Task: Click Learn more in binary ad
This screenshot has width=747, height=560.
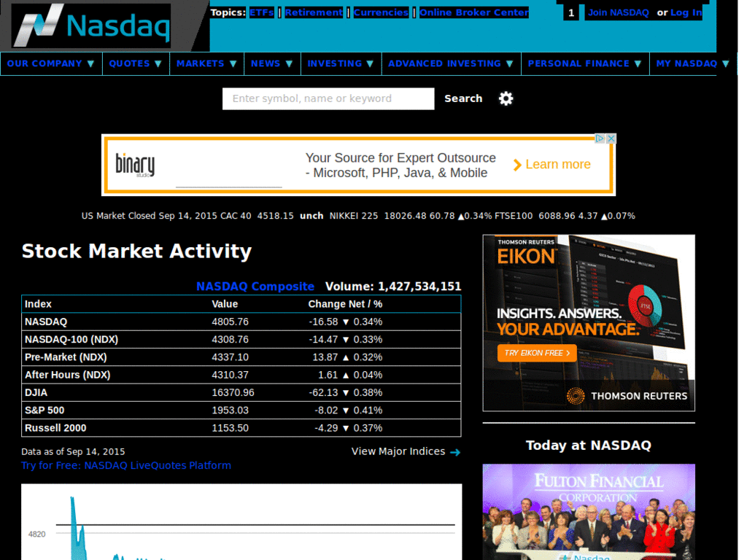Action: (x=552, y=165)
